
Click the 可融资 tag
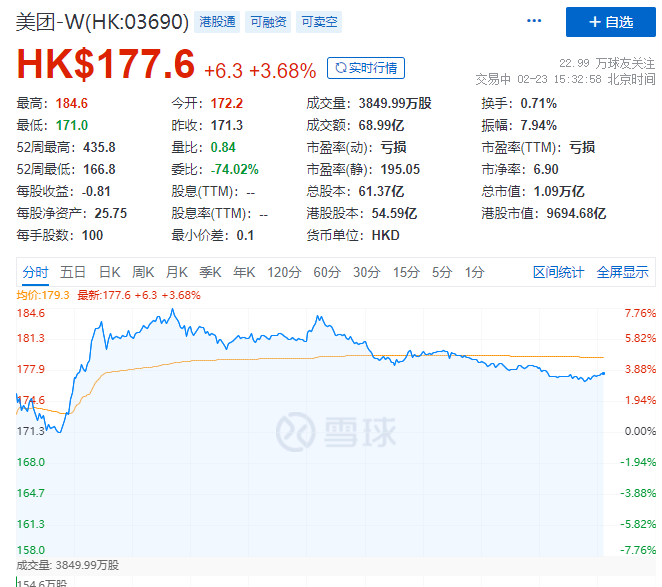(x=268, y=22)
